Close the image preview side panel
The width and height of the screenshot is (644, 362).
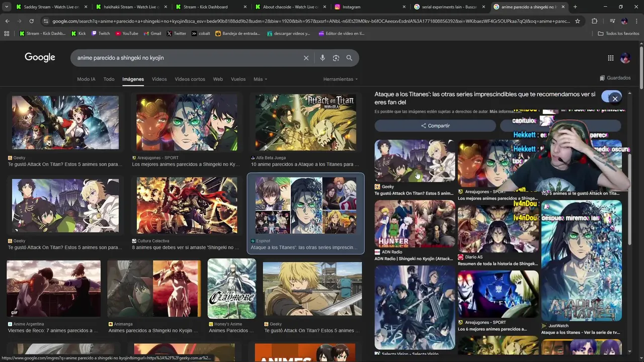coord(615,99)
